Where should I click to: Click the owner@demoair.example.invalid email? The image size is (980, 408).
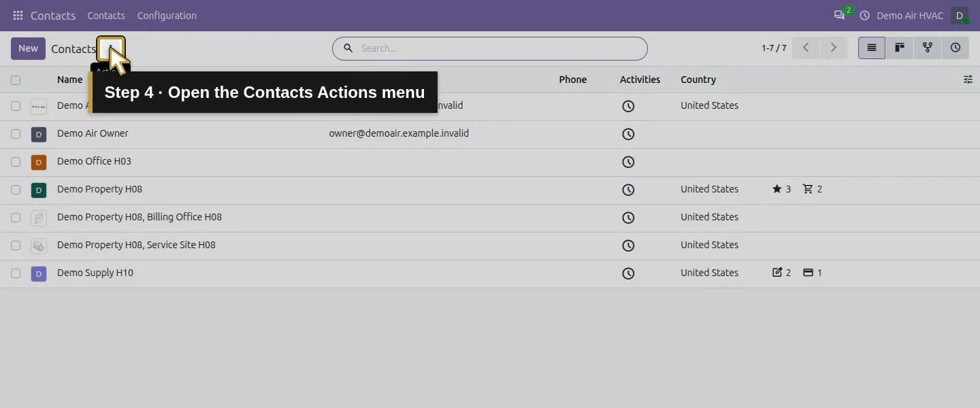coord(399,133)
